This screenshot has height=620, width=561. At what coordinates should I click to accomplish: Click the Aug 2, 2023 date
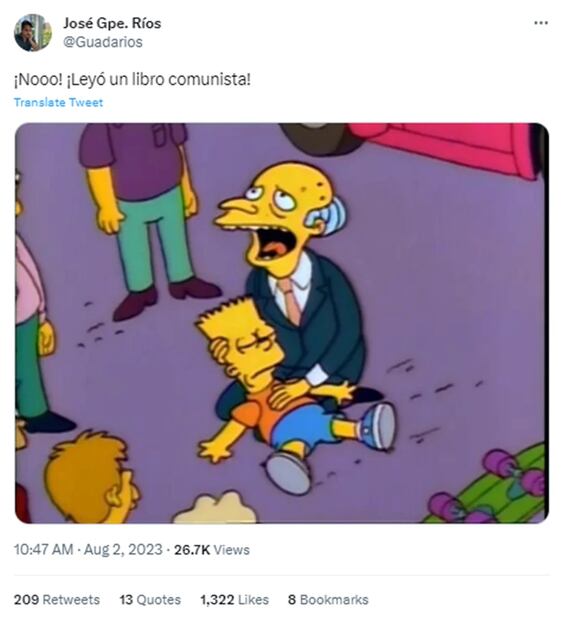click(x=123, y=550)
